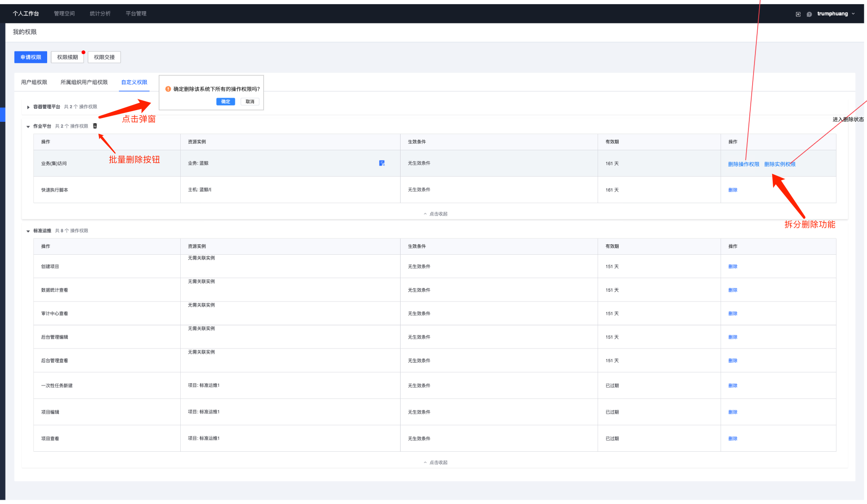The height and width of the screenshot is (504, 867).
Task: Expand the 容器管理平台 permission section
Action: point(28,106)
